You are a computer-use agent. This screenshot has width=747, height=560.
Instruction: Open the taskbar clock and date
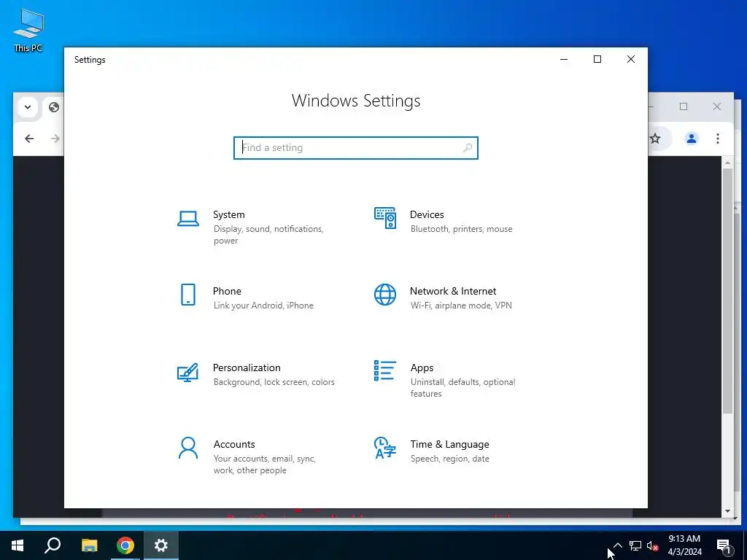pyautogui.click(x=684, y=545)
